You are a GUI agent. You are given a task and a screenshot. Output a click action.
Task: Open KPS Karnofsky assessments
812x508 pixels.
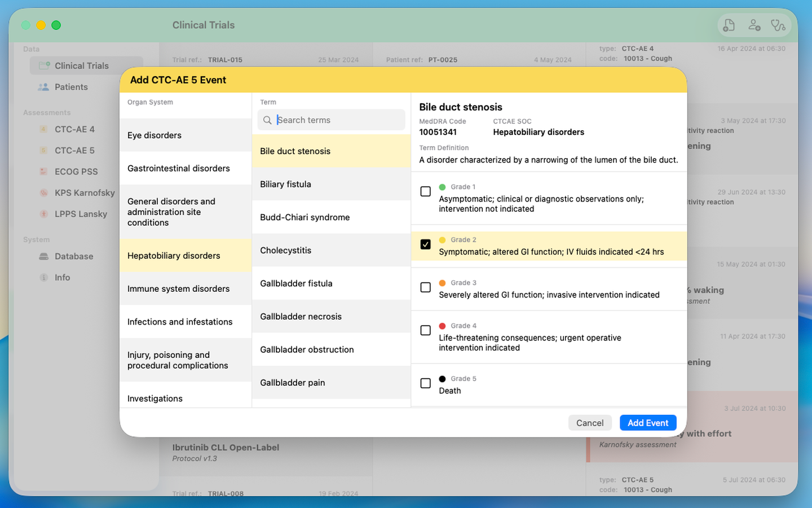pos(86,192)
